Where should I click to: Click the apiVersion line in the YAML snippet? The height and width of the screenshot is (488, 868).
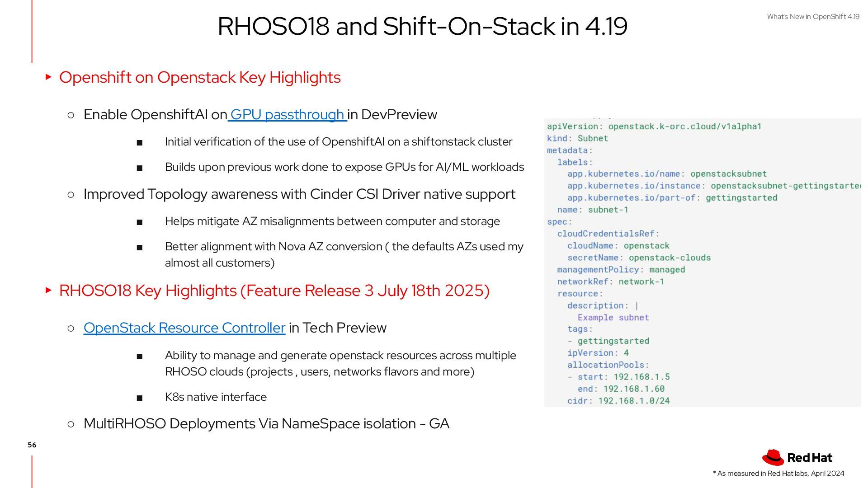(x=654, y=127)
